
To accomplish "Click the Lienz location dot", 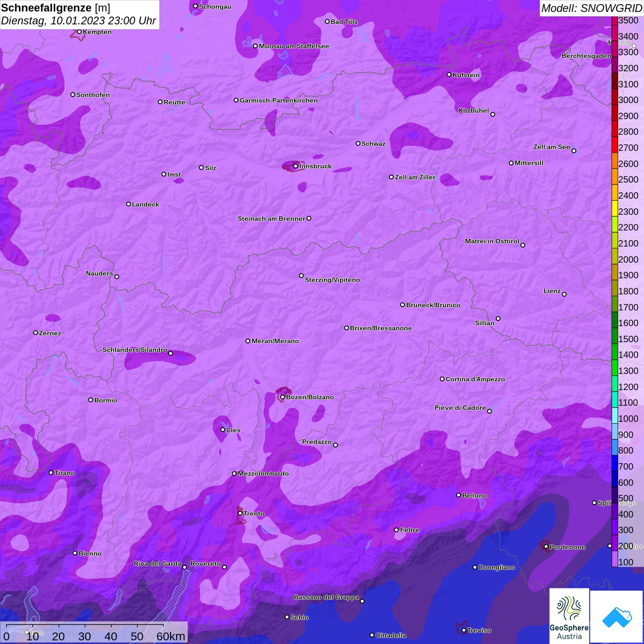I will (x=564, y=294).
